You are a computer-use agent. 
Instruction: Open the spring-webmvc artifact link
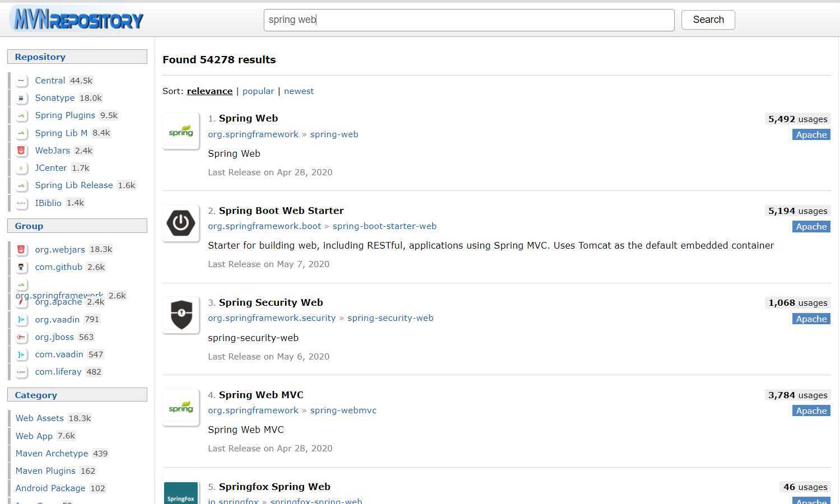pos(343,410)
